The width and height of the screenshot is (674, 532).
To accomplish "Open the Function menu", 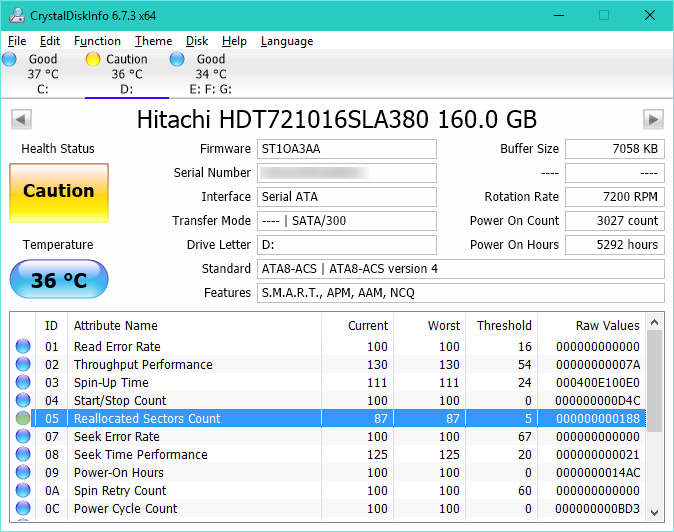I will [x=98, y=41].
